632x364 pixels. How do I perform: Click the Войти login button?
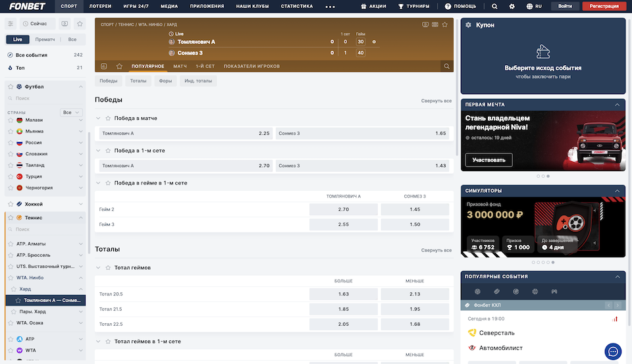coord(565,6)
